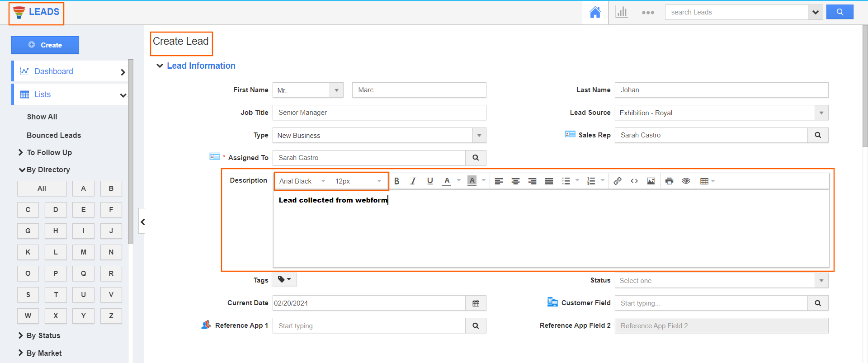Click the First Name Marc field
Screen dimensions: 868x363
tap(419, 90)
